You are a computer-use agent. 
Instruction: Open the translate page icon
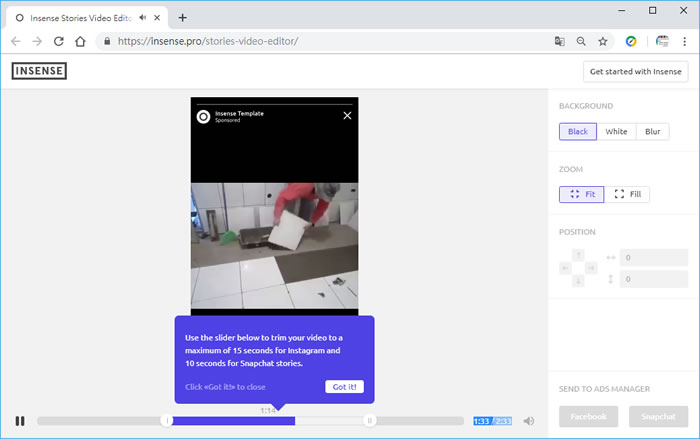coord(559,42)
